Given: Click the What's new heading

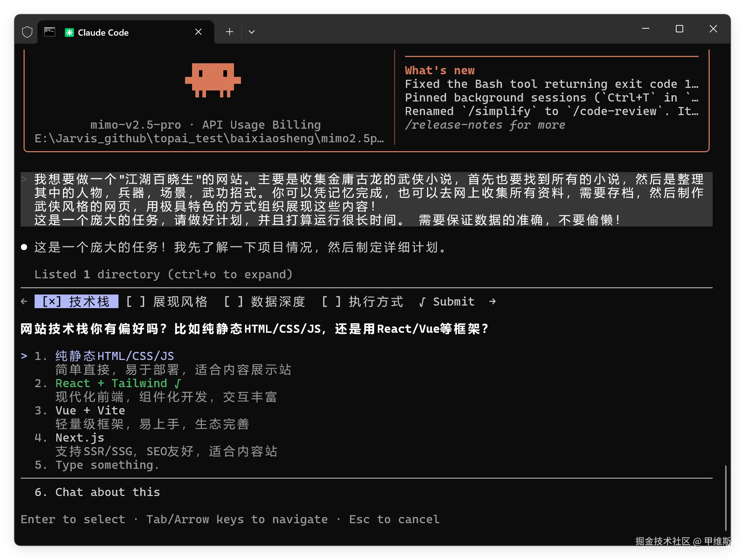Looking at the screenshot, I should (x=440, y=70).
